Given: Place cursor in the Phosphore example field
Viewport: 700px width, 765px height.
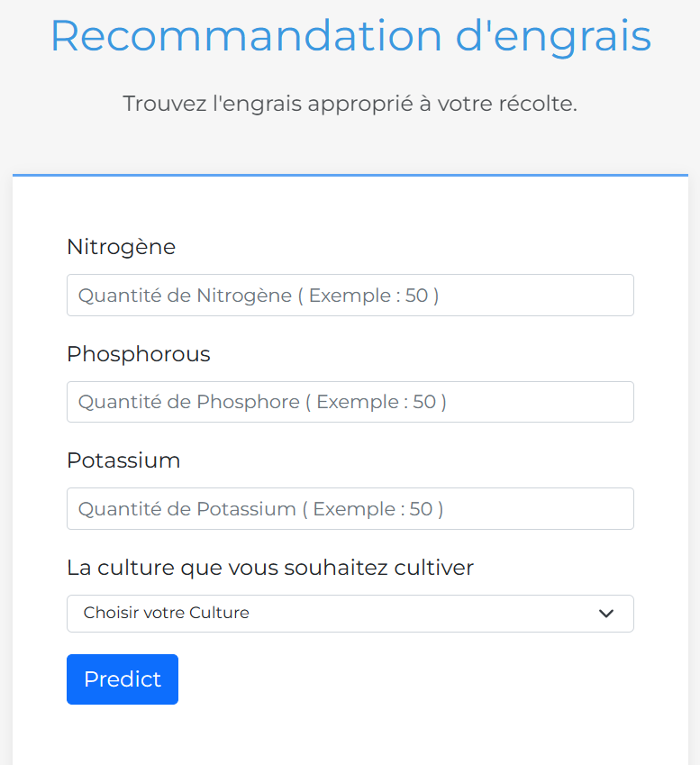Looking at the screenshot, I should coord(350,402).
